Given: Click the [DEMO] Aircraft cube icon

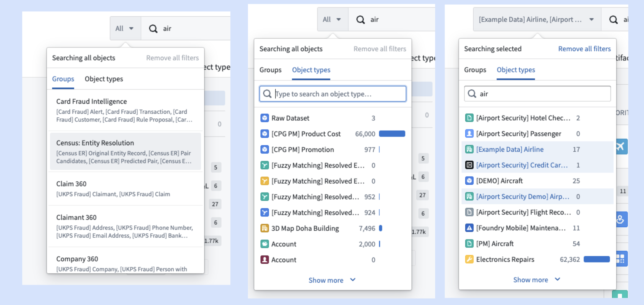Looking at the screenshot, I should click(469, 181).
